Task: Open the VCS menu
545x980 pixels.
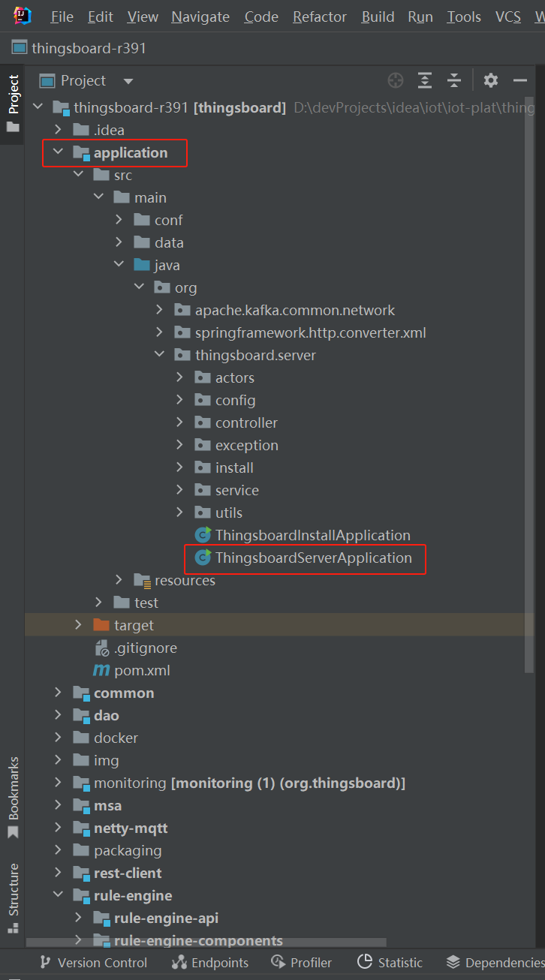Action: (x=508, y=17)
